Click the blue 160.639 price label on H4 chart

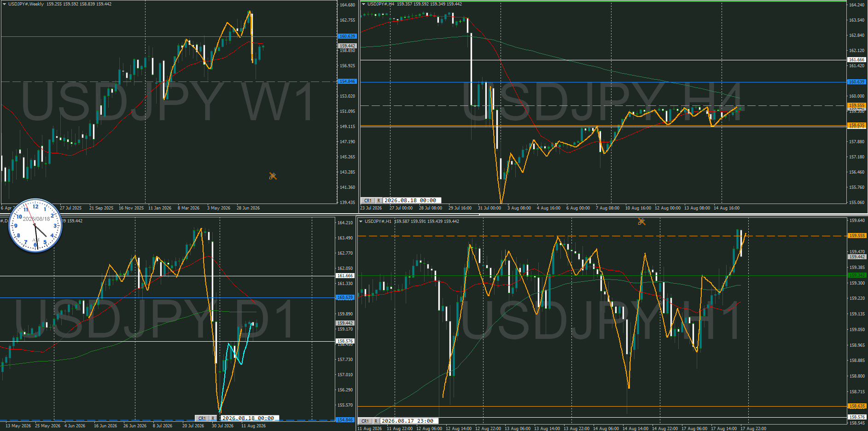[x=856, y=82]
